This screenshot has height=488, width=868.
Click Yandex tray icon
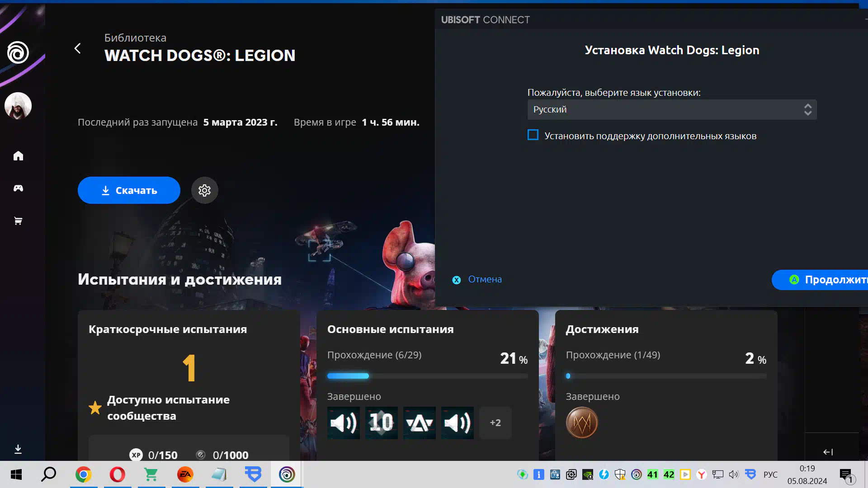point(702,474)
